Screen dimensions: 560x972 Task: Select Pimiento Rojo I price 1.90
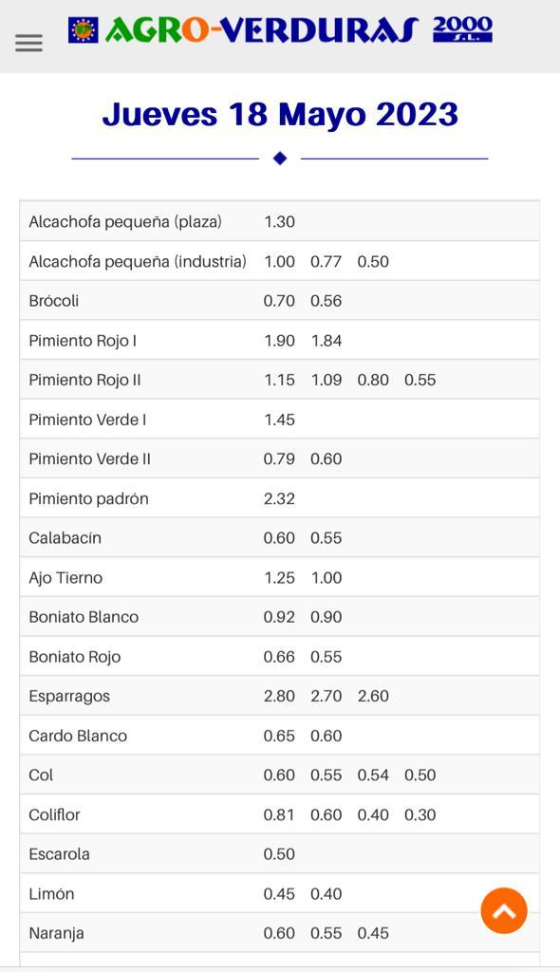tap(279, 341)
